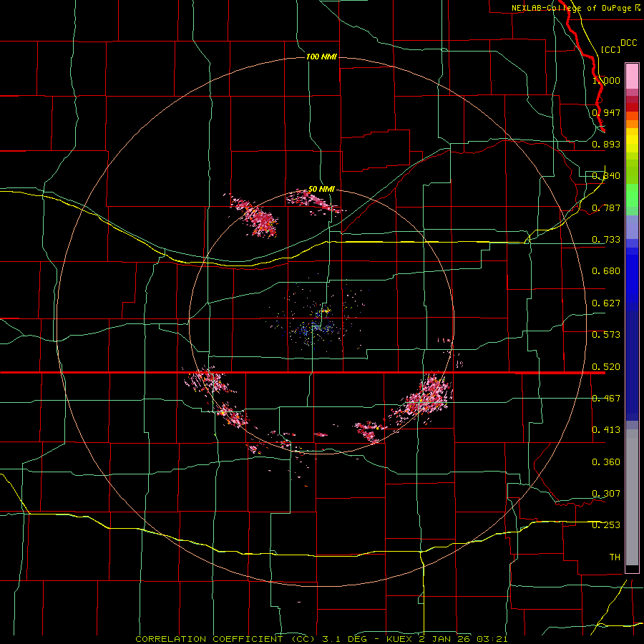The width and height of the screenshot is (644, 644).
Task: Click the 0.360 color scale value
Action: point(606,462)
